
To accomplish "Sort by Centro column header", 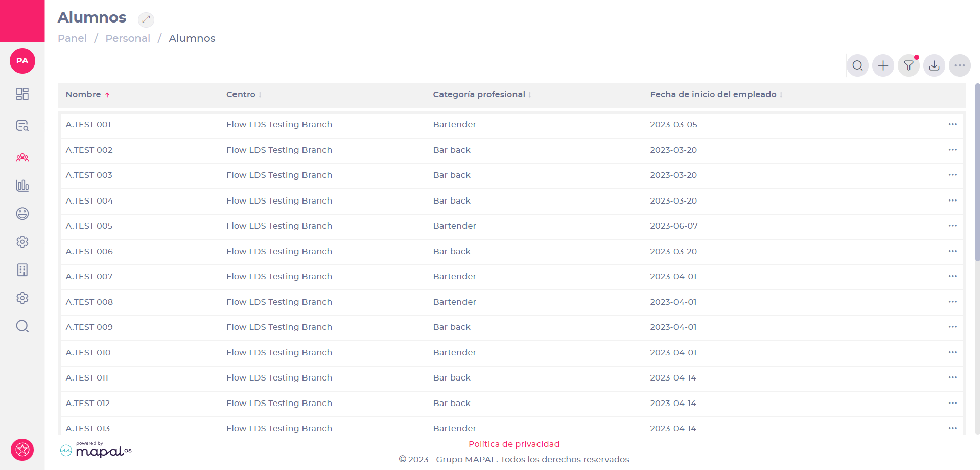I will pos(244,95).
